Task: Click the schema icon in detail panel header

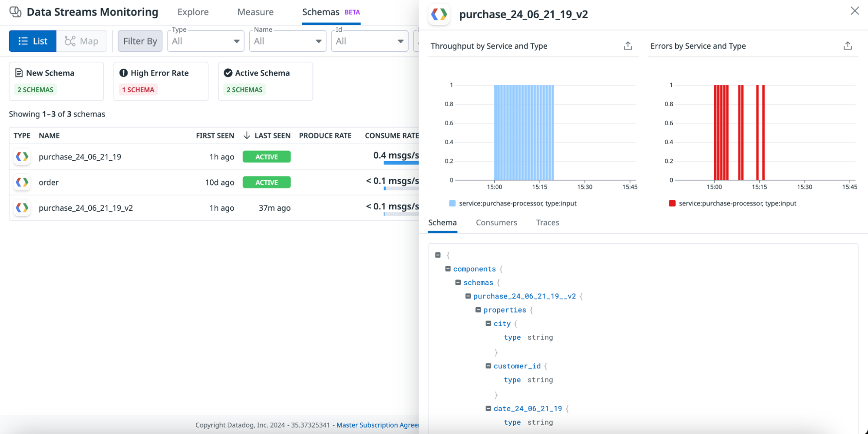Action: pos(439,14)
